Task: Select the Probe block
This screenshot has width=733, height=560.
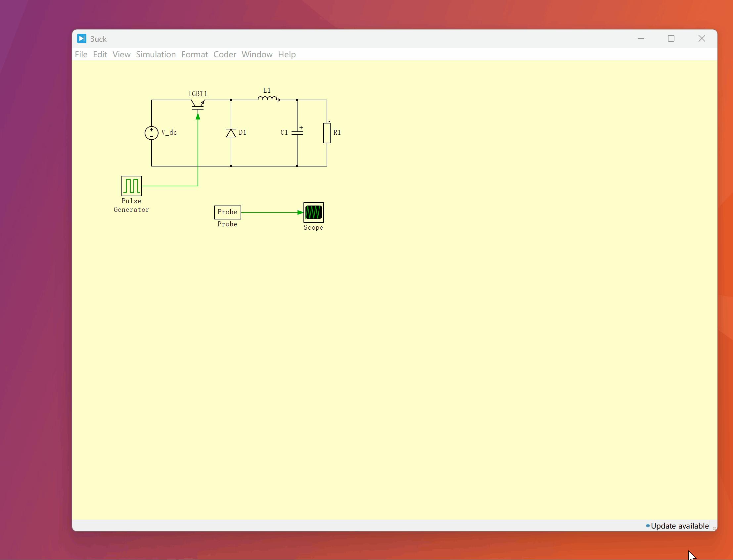Action: point(227,212)
